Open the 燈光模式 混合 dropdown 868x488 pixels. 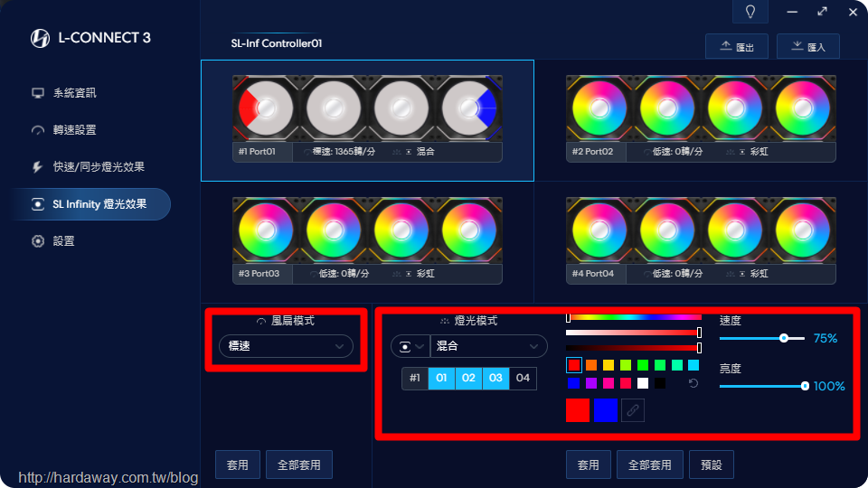(x=488, y=346)
